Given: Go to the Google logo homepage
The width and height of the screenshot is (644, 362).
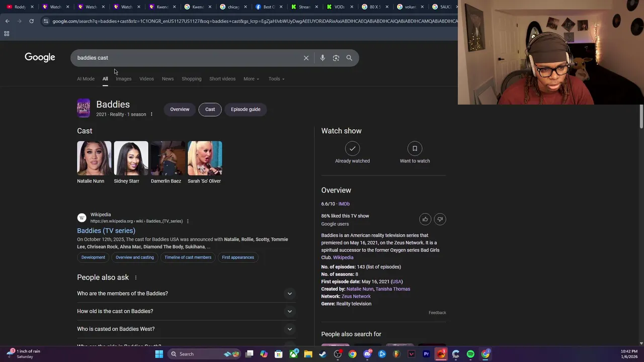Looking at the screenshot, I should pyautogui.click(x=40, y=57).
